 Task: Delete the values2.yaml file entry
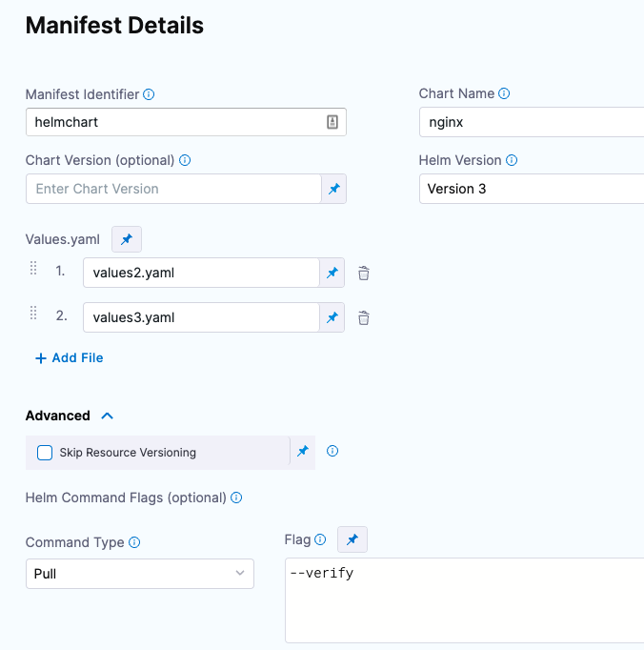(363, 274)
